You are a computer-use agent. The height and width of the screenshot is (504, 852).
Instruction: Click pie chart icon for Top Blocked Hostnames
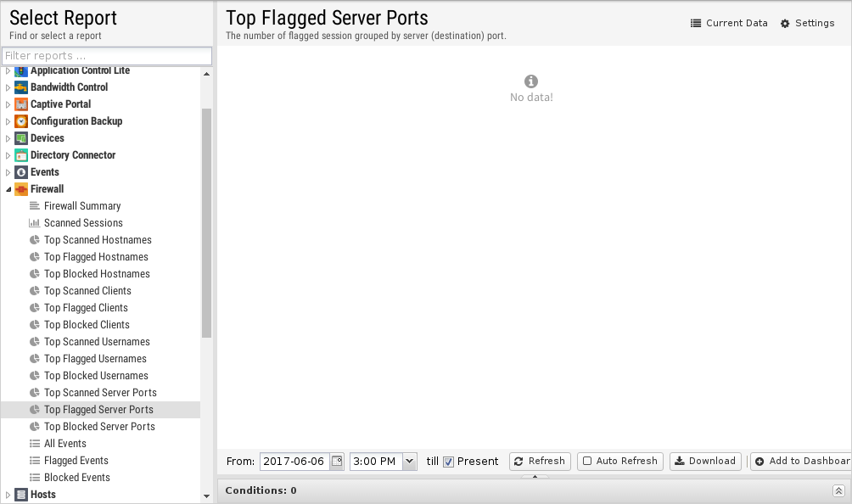(34, 274)
